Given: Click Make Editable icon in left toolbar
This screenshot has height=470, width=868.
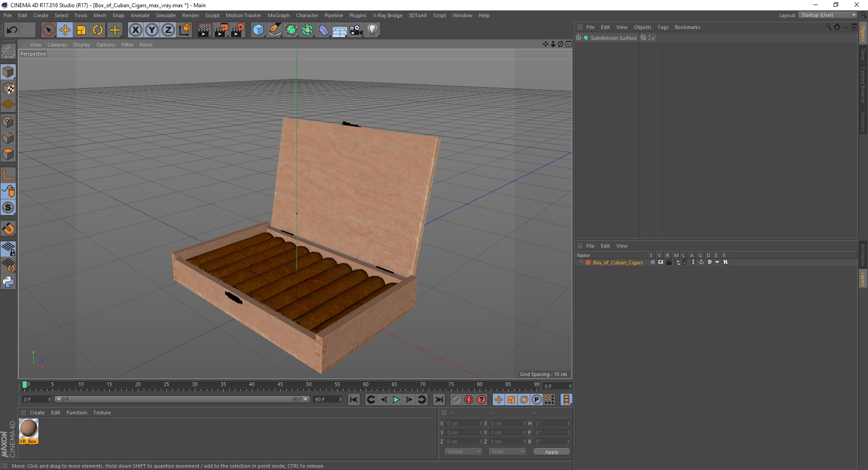Looking at the screenshot, I should pyautogui.click(x=8, y=52).
